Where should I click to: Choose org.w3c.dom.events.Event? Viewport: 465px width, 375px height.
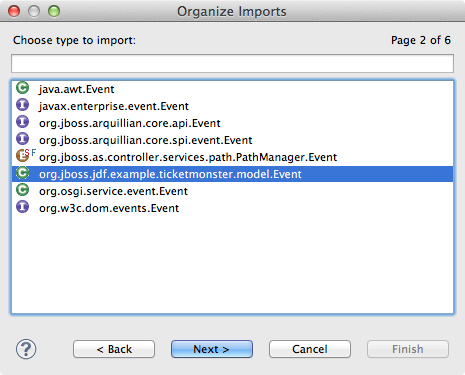(x=233, y=208)
